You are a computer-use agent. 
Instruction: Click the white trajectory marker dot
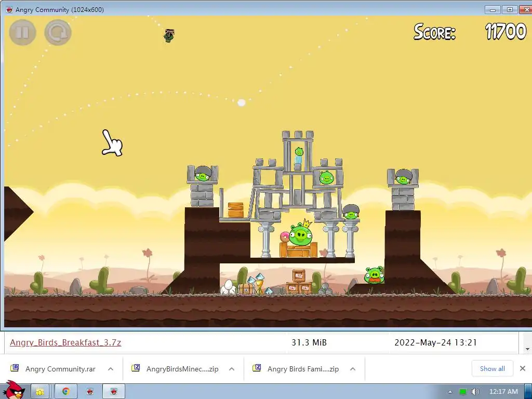[241, 102]
